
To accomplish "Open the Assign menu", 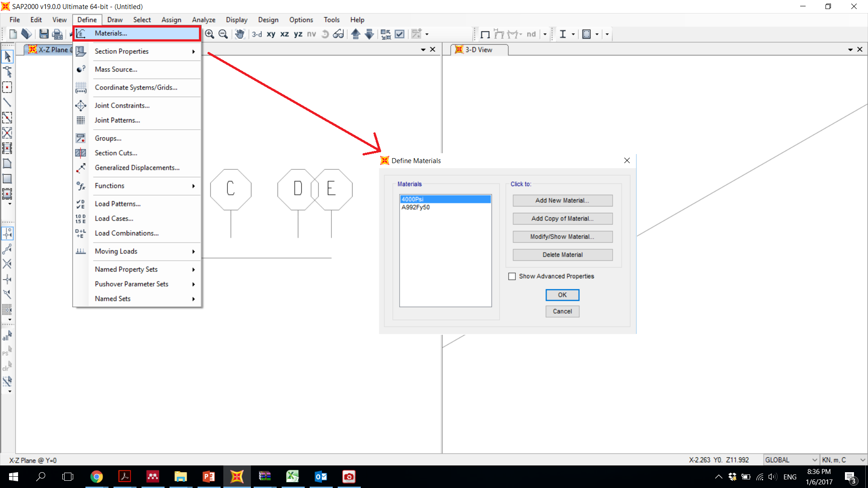I will (171, 20).
